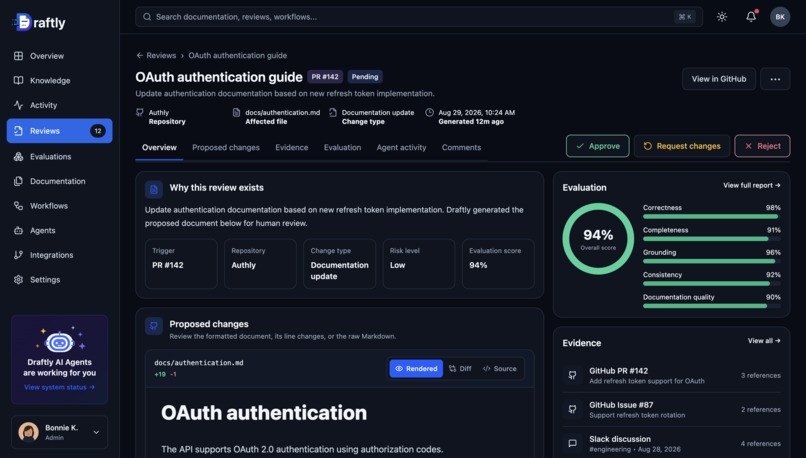Click the clock icon by date
The width and height of the screenshot is (806, 458).
430,112
